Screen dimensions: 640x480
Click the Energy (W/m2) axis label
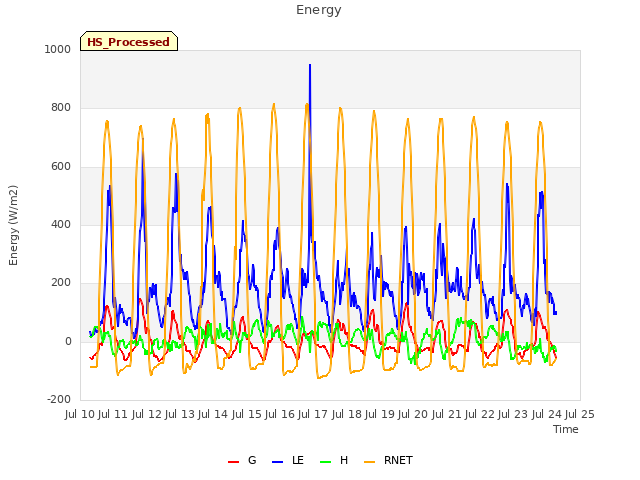tap(13, 225)
